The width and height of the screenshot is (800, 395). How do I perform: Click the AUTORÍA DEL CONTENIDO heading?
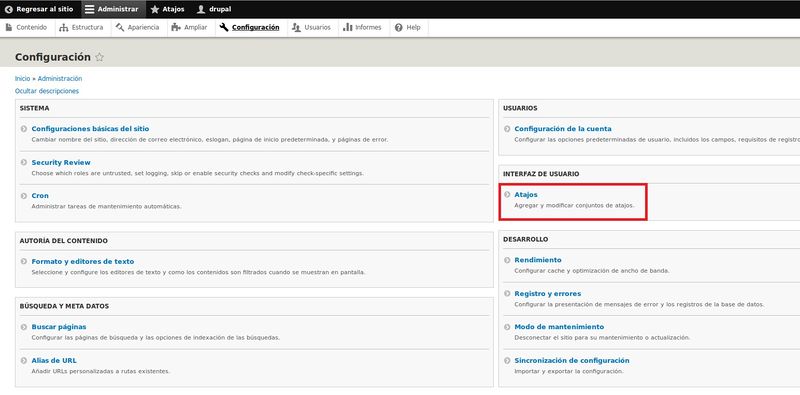63,240
